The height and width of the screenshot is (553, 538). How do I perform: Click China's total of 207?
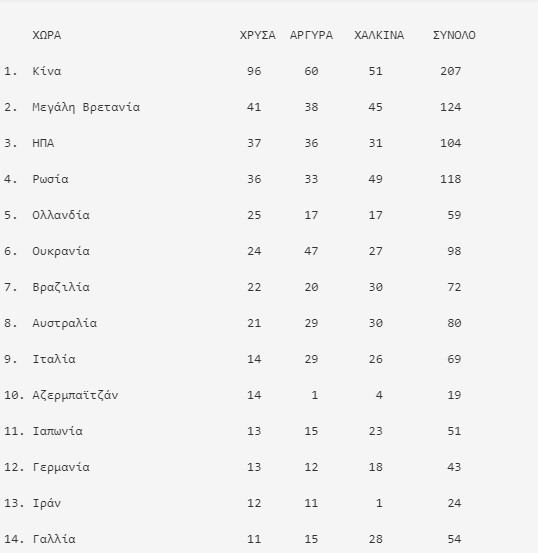[451, 71]
